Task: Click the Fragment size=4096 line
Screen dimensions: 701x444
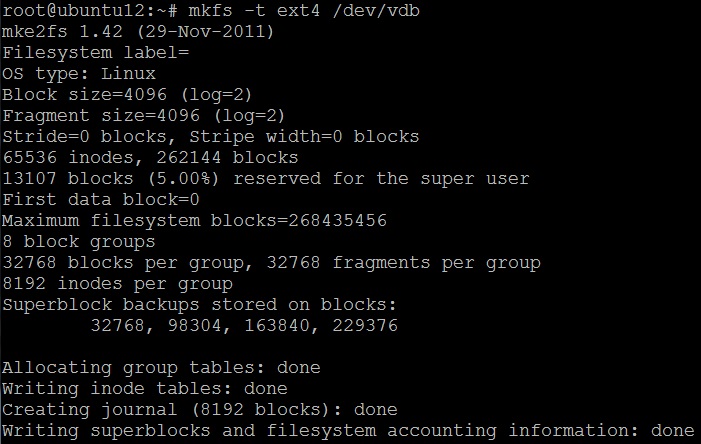Action: coord(130,116)
